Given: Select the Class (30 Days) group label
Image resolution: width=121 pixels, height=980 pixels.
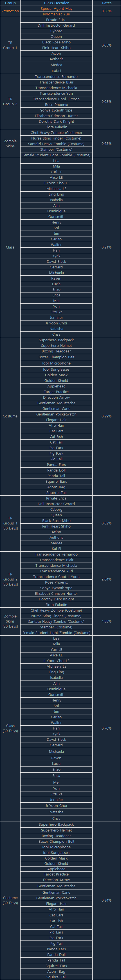Looking at the screenshot, I should coord(10,728).
